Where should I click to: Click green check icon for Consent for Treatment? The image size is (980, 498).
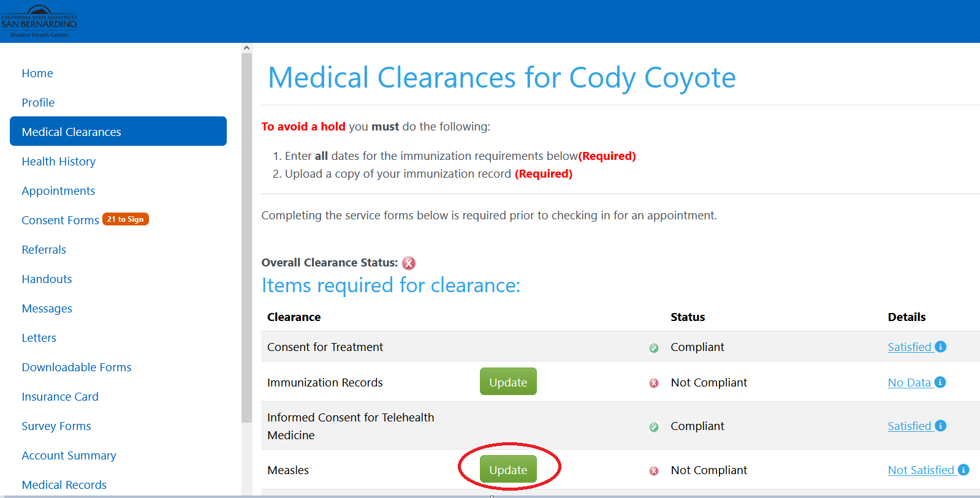(654, 348)
